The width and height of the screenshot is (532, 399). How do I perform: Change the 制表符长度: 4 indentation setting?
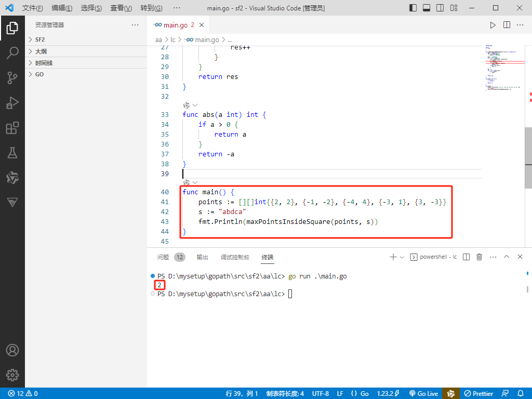tap(285, 394)
